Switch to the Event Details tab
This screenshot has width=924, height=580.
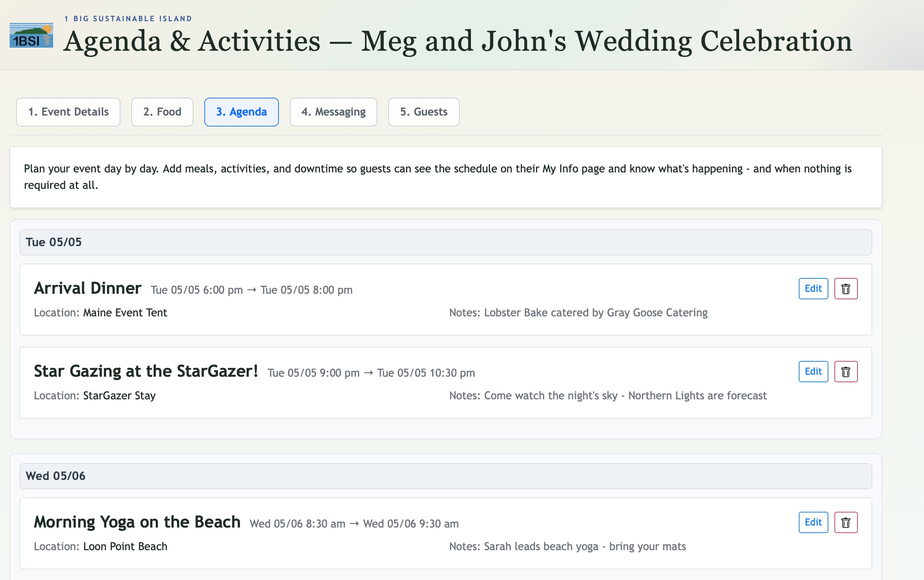[x=68, y=112]
